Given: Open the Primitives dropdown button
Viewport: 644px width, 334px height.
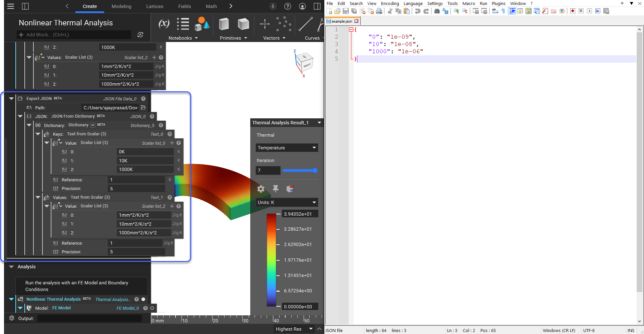Looking at the screenshot, I should pyautogui.click(x=234, y=38).
